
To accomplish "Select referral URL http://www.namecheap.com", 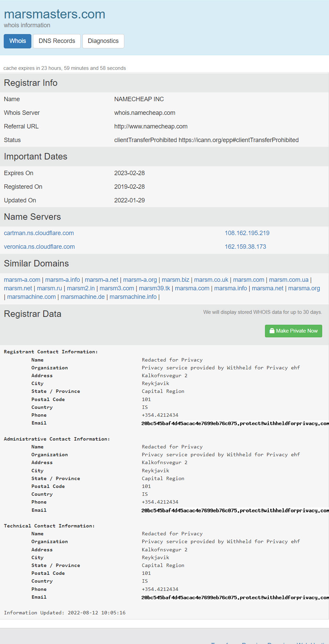I will click(151, 126).
